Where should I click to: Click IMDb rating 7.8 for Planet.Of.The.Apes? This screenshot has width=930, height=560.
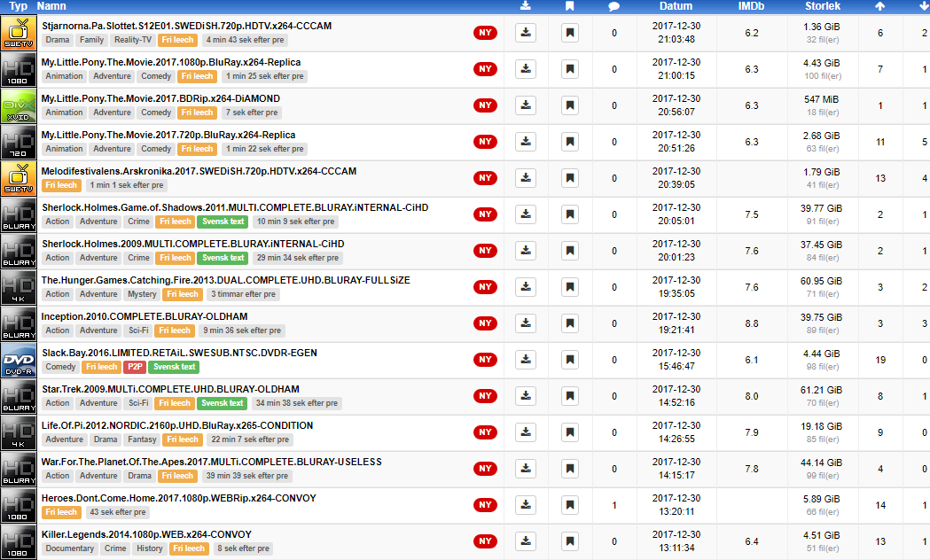(x=752, y=469)
